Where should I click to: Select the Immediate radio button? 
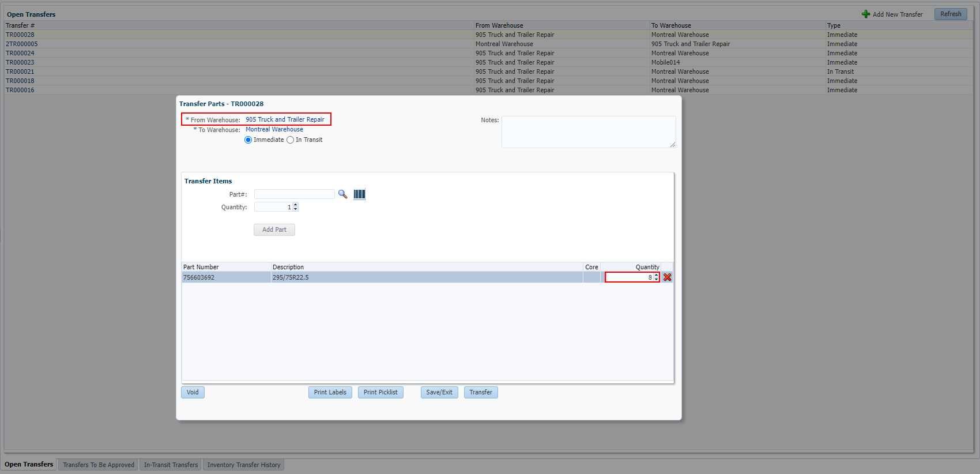248,140
